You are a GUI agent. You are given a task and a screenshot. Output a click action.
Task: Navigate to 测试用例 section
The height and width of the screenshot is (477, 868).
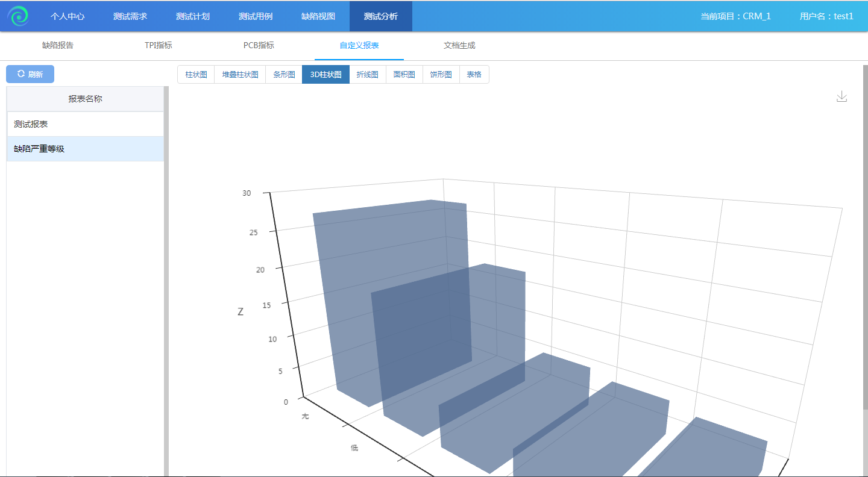(256, 16)
